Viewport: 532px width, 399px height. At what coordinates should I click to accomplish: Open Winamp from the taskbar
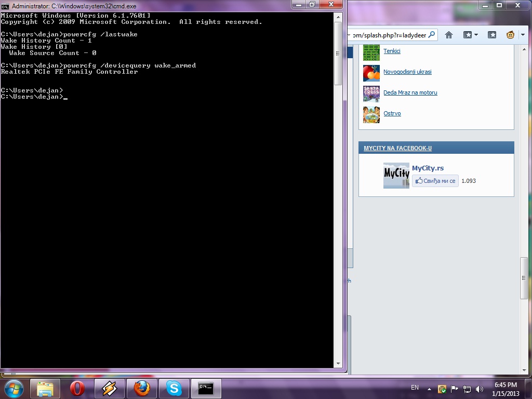(x=109, y=389)
